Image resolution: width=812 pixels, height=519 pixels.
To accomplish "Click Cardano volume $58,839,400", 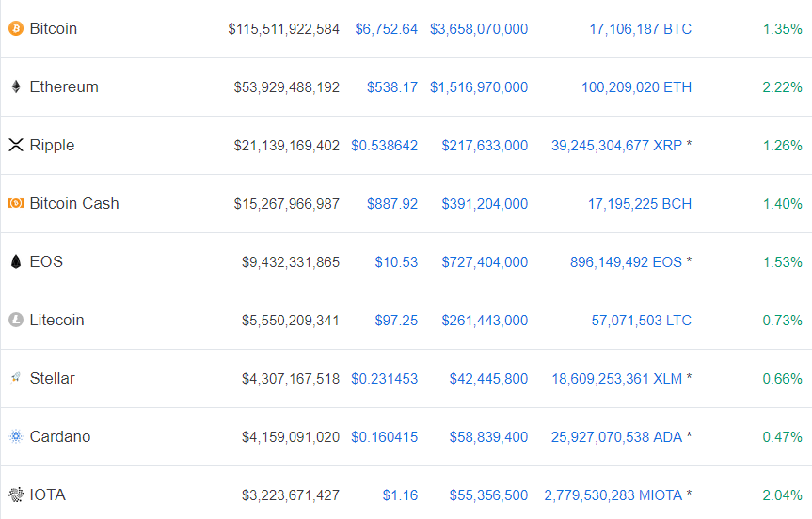I will (x=489, y=437).
